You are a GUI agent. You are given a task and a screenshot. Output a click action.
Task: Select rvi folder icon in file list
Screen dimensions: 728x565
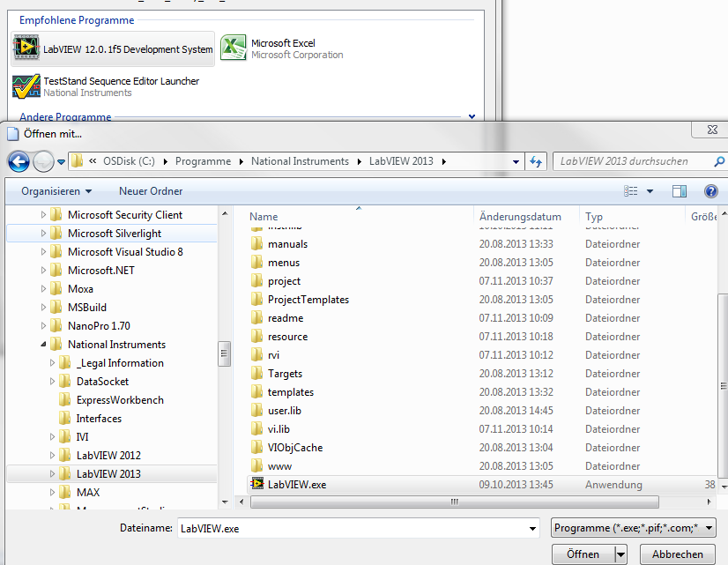pyautogui.click(x=256, y=354)
